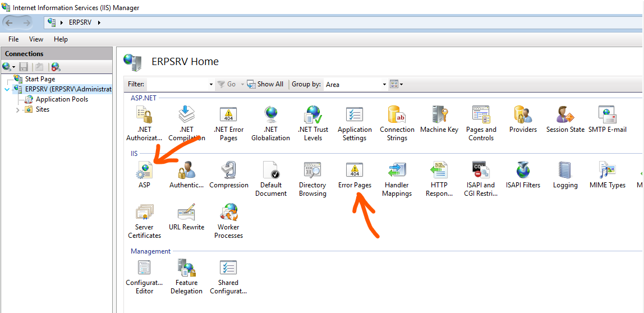Open ISAPI Filters feature
The width and height of the screenshot is (644, 313).
[x=523, y=176]
